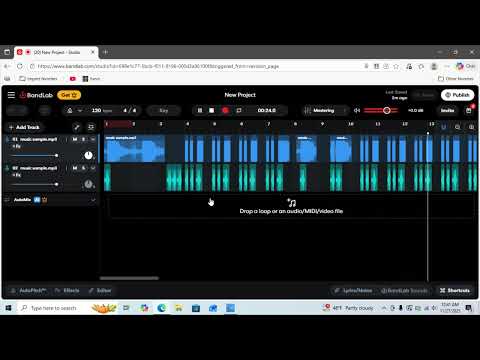This screenshot has width=480, height=360.
Task: Open the BandLab hamburger menu
Action: [x=11, y=95]
